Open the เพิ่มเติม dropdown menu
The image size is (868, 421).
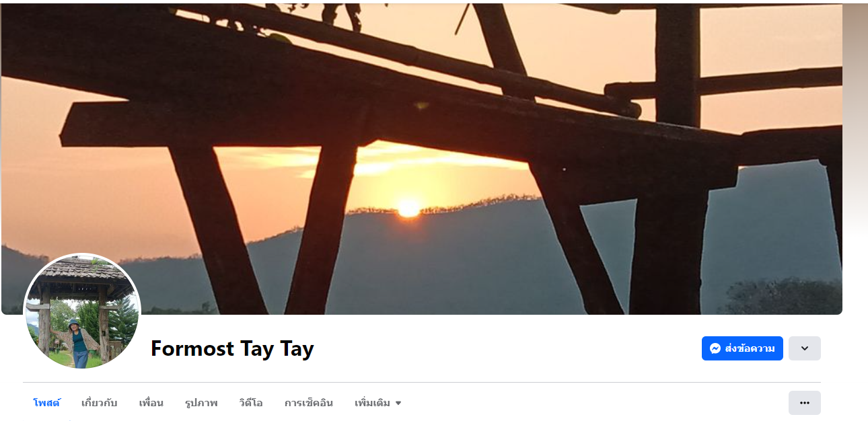[378, 403]
